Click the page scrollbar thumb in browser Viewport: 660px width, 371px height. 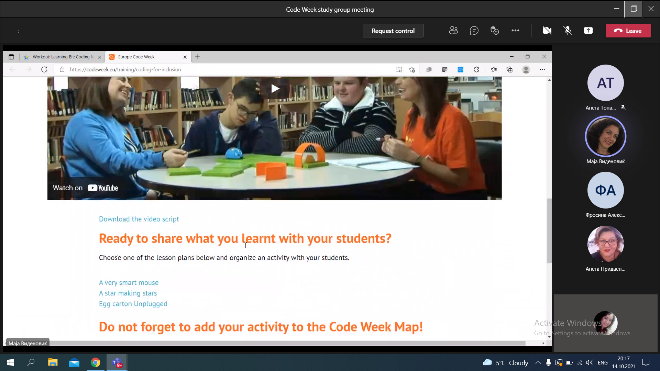(x=549, y=230)
